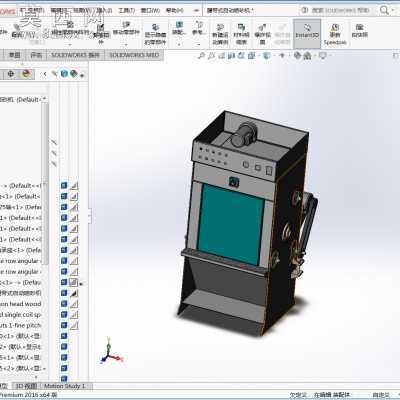Image resolution: width=400 pixels, height=400 pixels.
Task: Click the New Motion Study icon
Action: click(x=220, y=34)
